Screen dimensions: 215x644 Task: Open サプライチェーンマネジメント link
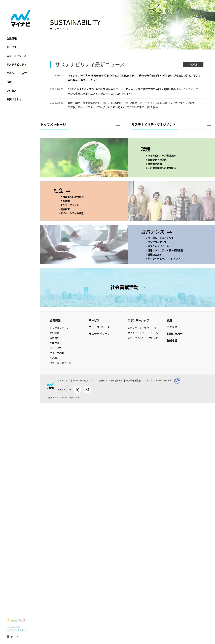164,259
